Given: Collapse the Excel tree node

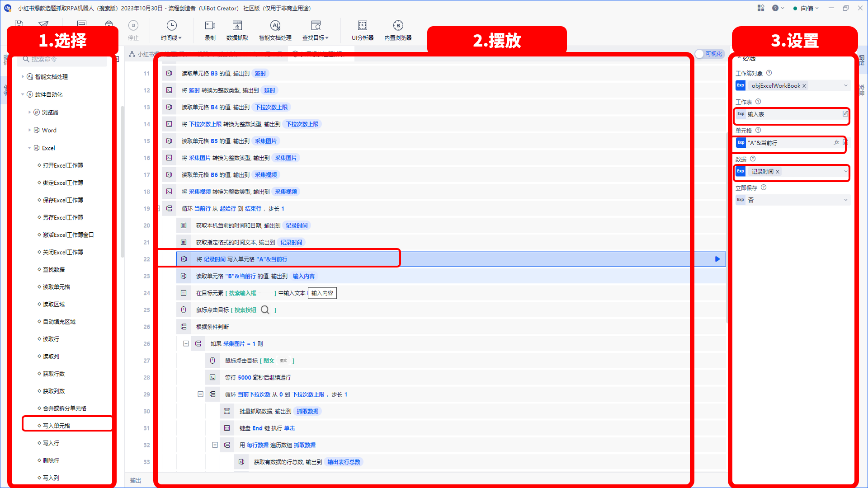Looking at the screenshot, I should click(x=29, y=148).
